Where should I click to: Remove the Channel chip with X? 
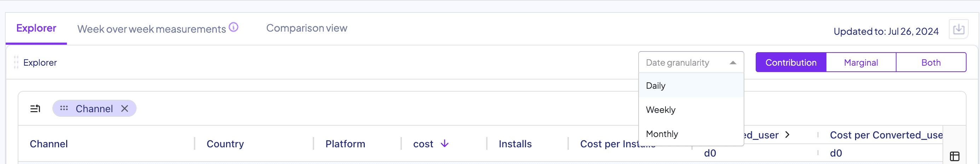point(125,109)
